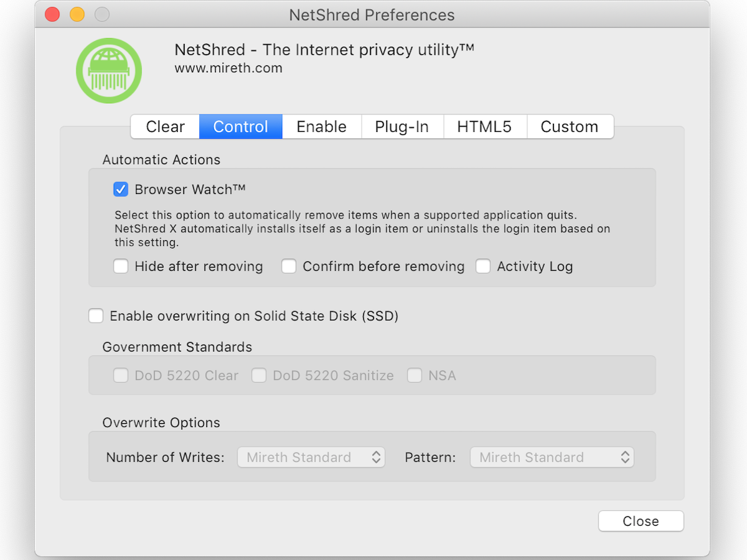Screen dimensions: 747x560
Task: Click the green NetShred globe logo
Action: pos(109,71)
